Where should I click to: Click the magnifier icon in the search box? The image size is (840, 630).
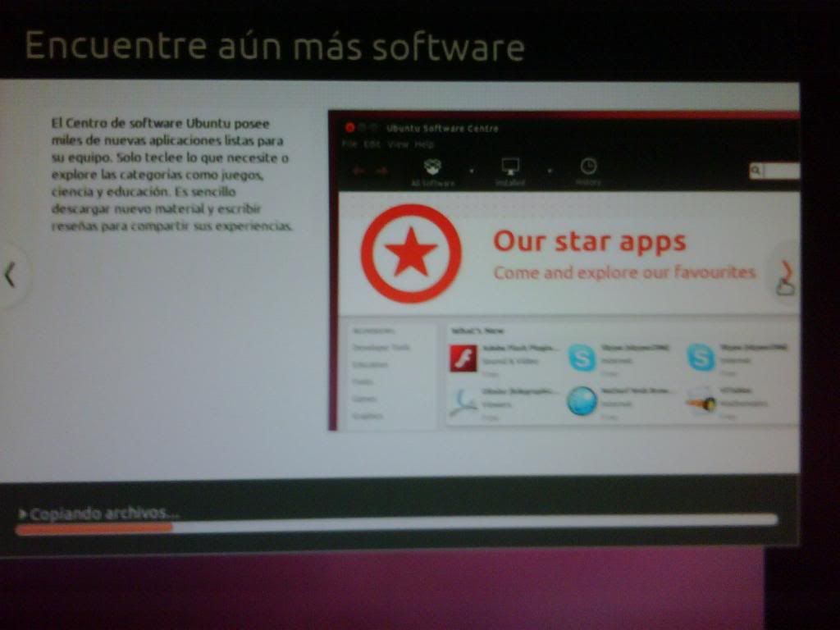pos(756,171)
